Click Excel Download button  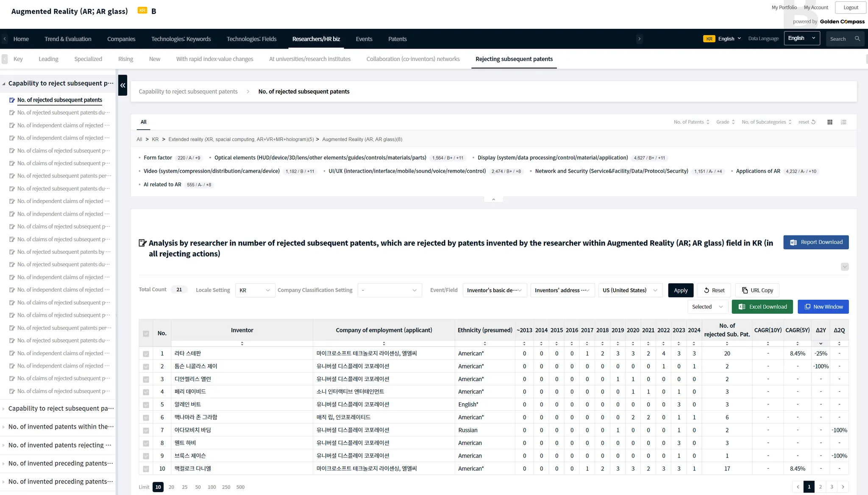pos(762,307)
